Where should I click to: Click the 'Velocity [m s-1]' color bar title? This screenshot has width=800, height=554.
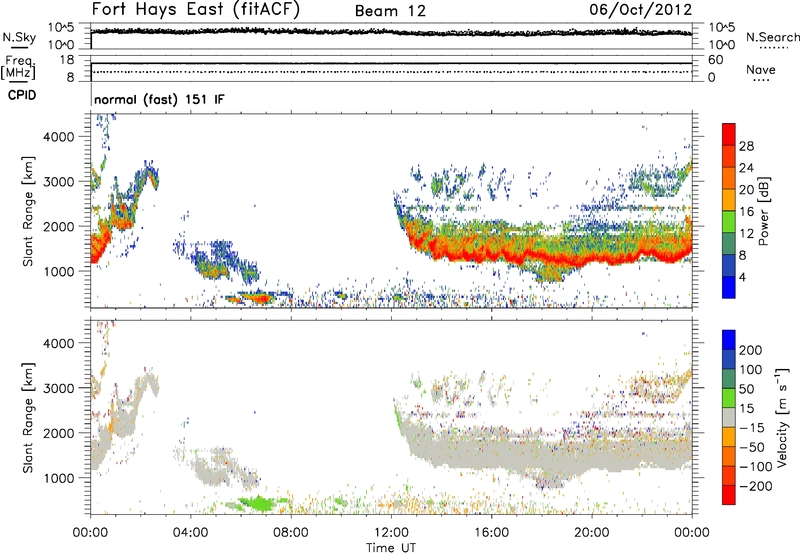[x=782, y=417]
